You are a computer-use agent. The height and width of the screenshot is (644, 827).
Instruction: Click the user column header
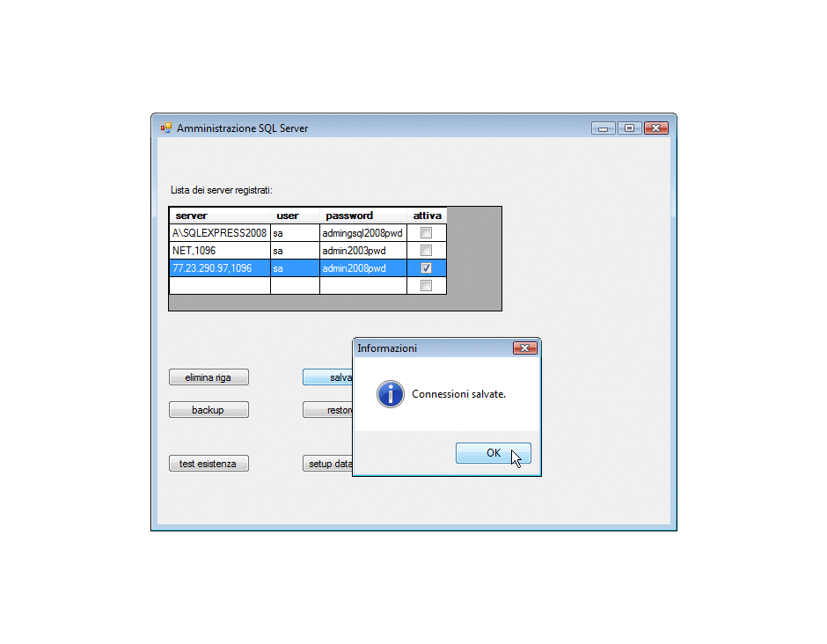click(295, 216)
